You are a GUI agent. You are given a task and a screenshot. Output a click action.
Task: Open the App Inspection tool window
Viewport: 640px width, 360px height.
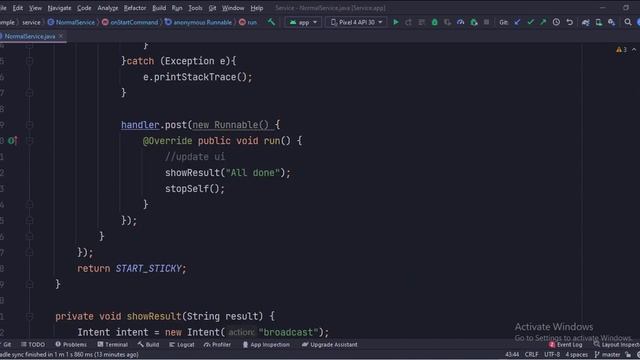tap(266, 345)
